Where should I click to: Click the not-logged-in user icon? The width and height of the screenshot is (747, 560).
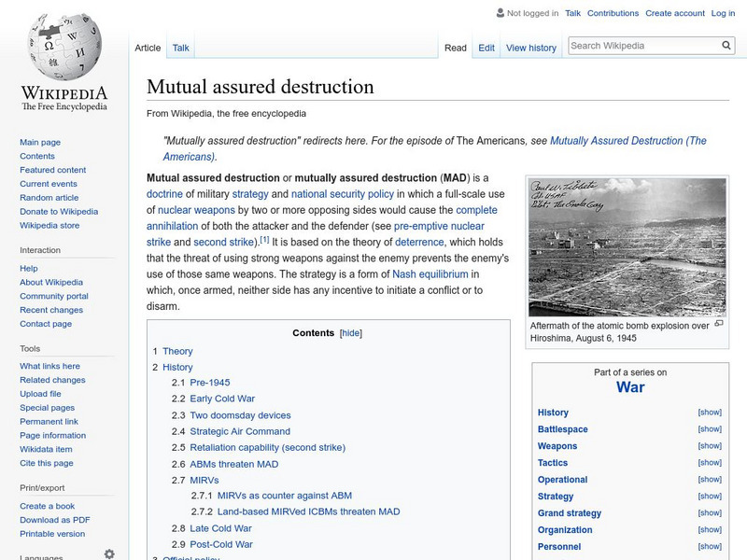[500, 13]
